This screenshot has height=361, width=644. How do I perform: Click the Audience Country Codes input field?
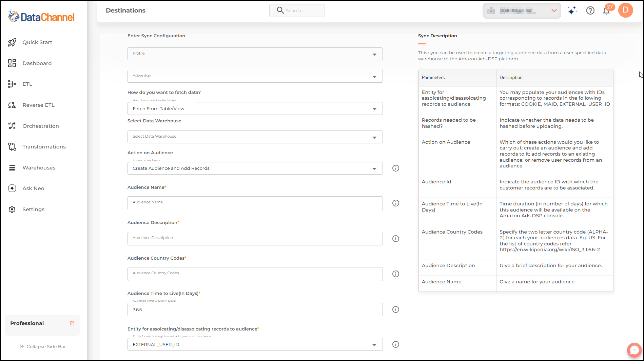pos(255,274)
